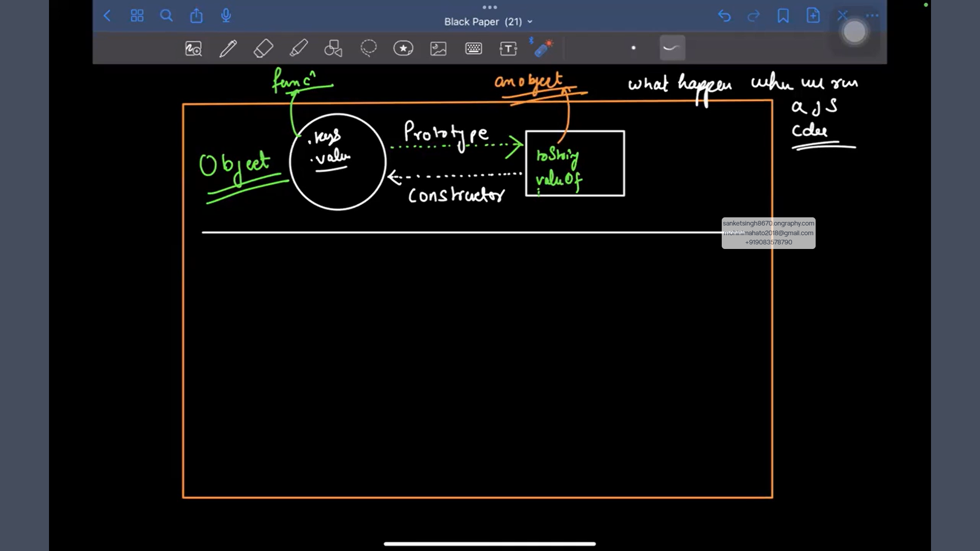Undo the last stroke

point(724,16)
